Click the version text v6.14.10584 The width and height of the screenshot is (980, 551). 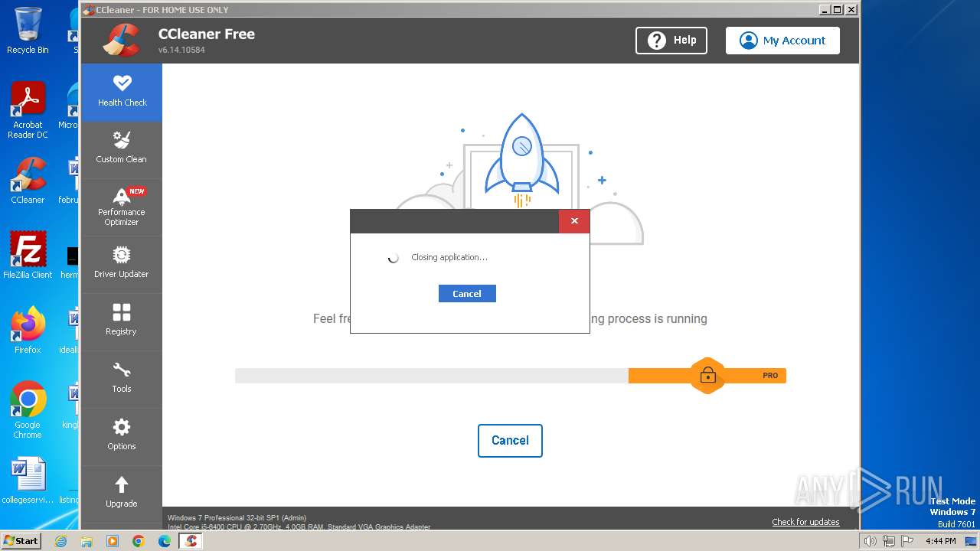coord(181,50)
